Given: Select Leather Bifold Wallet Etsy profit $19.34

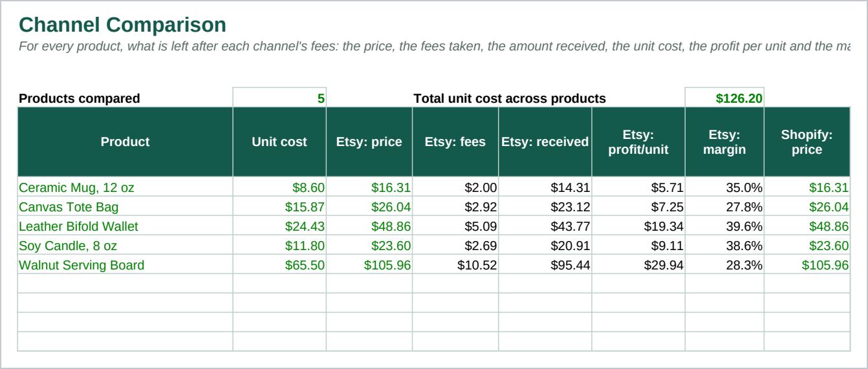Looking at the screenshot, I should [x=638, y=226].
